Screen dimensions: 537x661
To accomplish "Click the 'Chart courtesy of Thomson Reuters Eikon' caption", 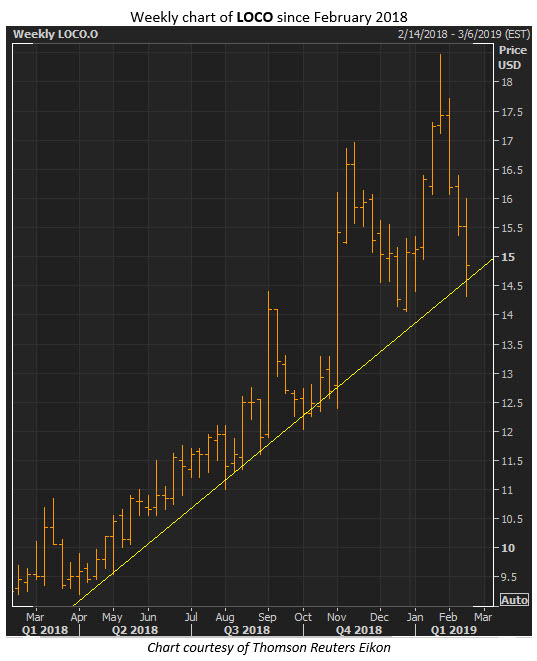I will 268,647.
